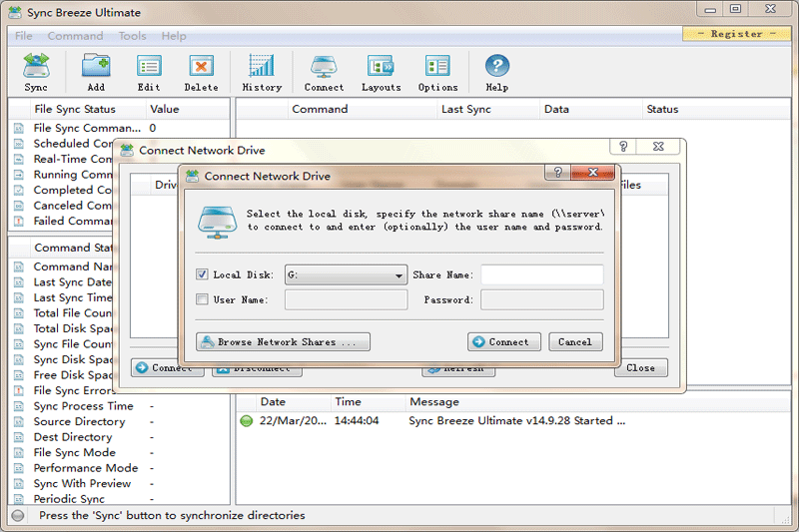
Task: Open the Layouts tool
Action: point(382,72)
